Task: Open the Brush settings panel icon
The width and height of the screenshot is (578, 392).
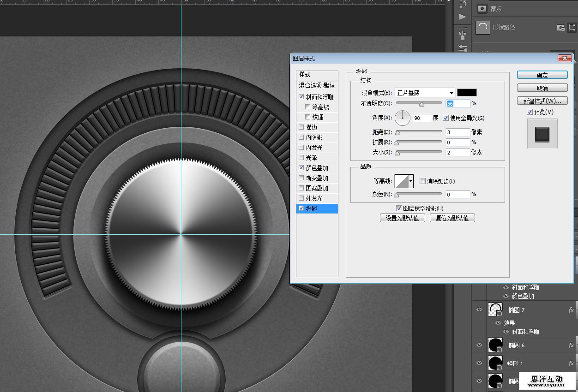Action: click(x=462, y=48)
